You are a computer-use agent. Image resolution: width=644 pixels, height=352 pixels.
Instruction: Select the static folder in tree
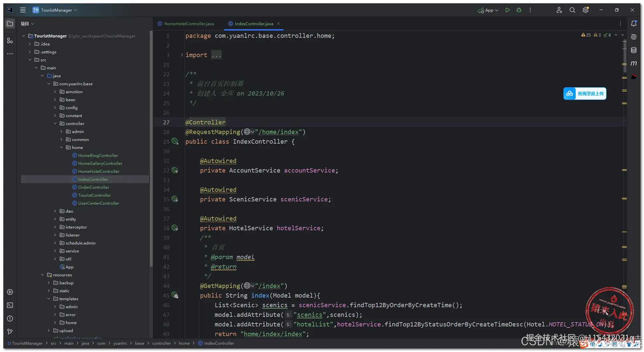click(x=64, y=291)
